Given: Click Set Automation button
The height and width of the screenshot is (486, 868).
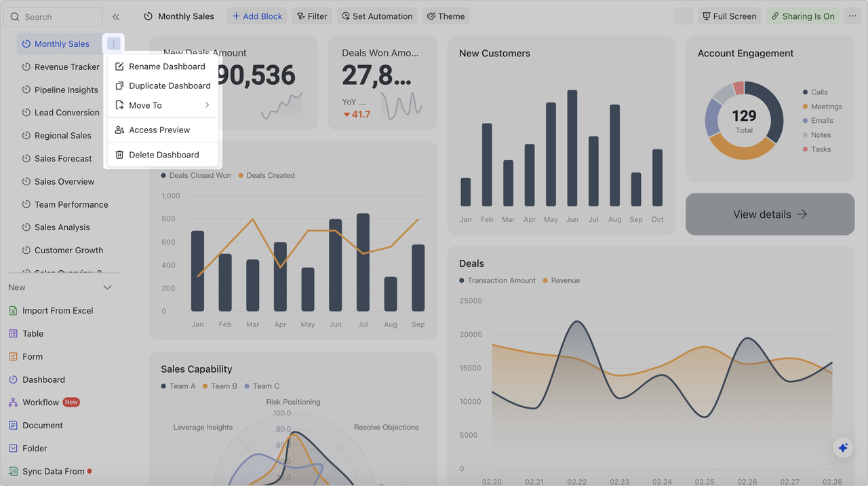Looking at the screenshot, I should [377, 16].
